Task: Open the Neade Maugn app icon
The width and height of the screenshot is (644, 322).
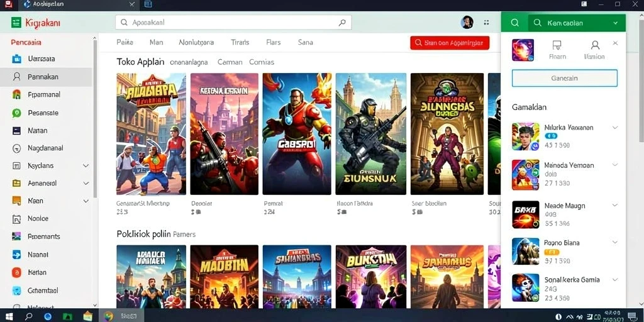Action: pos(525,214)
